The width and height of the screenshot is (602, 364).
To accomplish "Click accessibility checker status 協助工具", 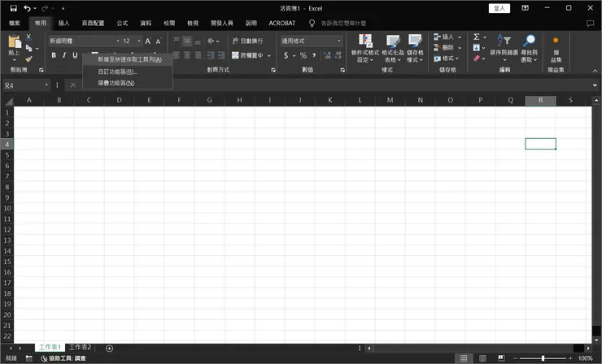I will point(63,358).
